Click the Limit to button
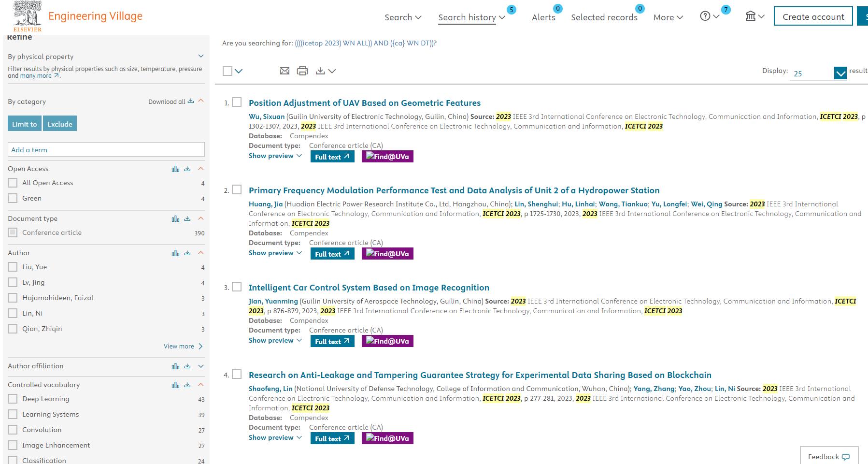Image resolution: width=868 pixels, height=464 pixels. tap(25, 124)
